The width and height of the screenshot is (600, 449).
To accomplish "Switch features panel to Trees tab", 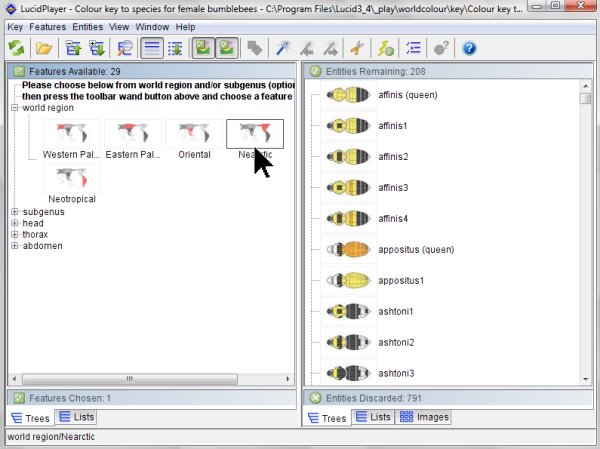I will click(30, 418).
